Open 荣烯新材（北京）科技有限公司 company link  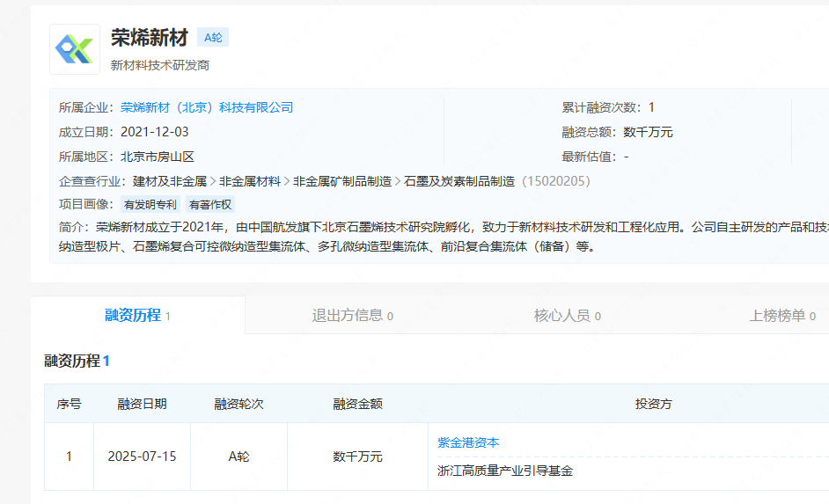[207, 108]
